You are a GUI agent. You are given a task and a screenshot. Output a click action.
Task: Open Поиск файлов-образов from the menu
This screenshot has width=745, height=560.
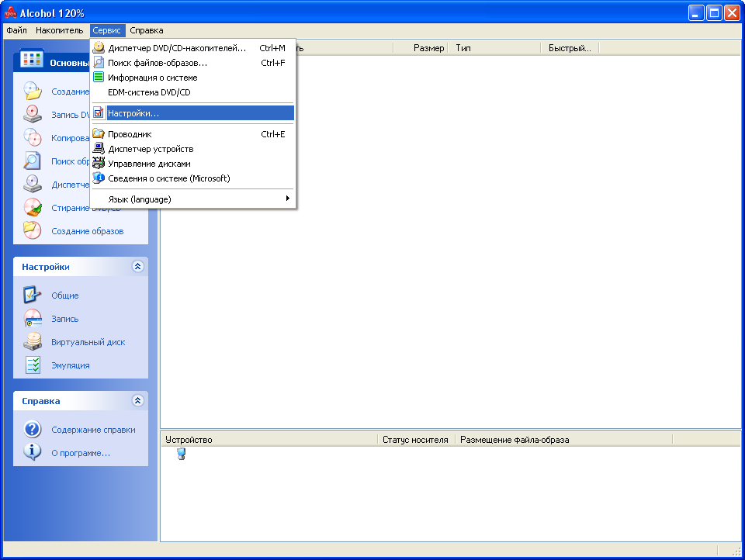point(158,63)
